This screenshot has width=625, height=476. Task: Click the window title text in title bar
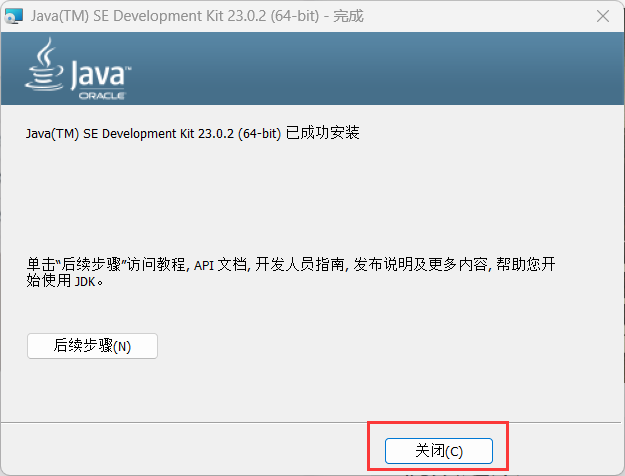(x=197, y=16)
